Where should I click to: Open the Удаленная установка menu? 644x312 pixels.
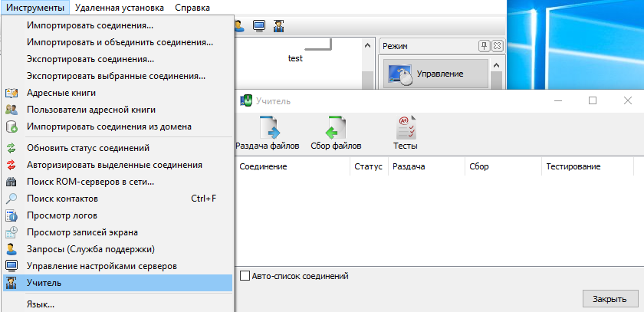[x=120, y=8]
